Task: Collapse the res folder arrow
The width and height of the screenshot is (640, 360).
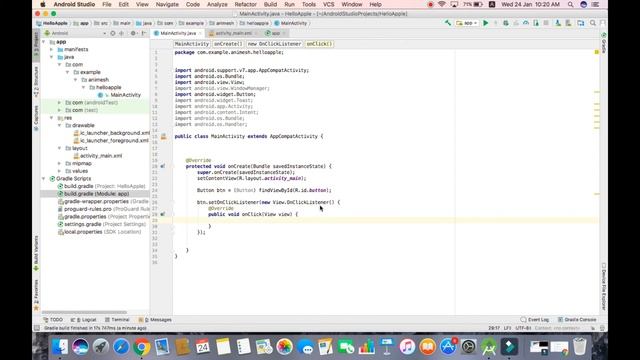Action: point(52,118)
